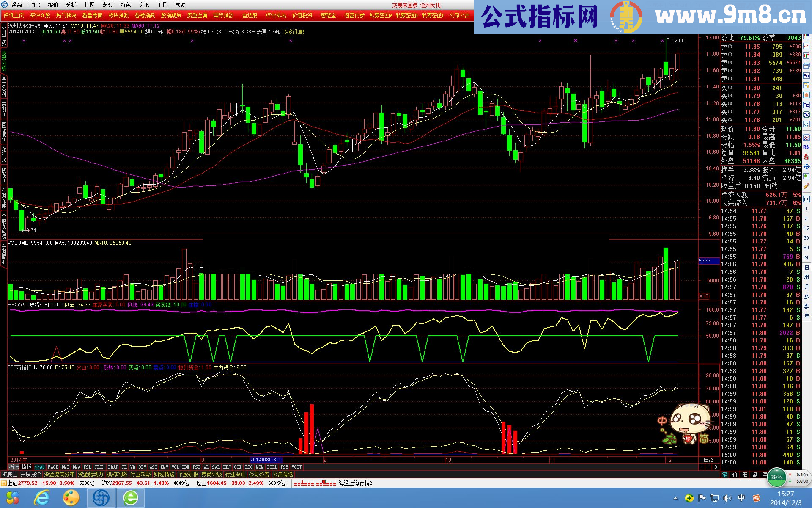Click the magnifier search icon in right toolbar
Viewport: 812px width, 508px height.
(x=807, y=124)
